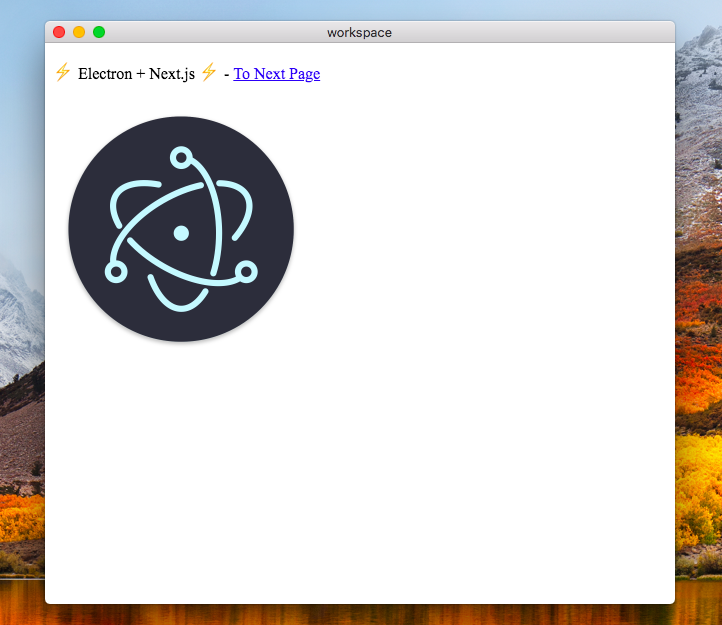This screenshot has height=625, width=722.
Task: Maximize the workspace window with green button
Action: click(x=99, y=32)
